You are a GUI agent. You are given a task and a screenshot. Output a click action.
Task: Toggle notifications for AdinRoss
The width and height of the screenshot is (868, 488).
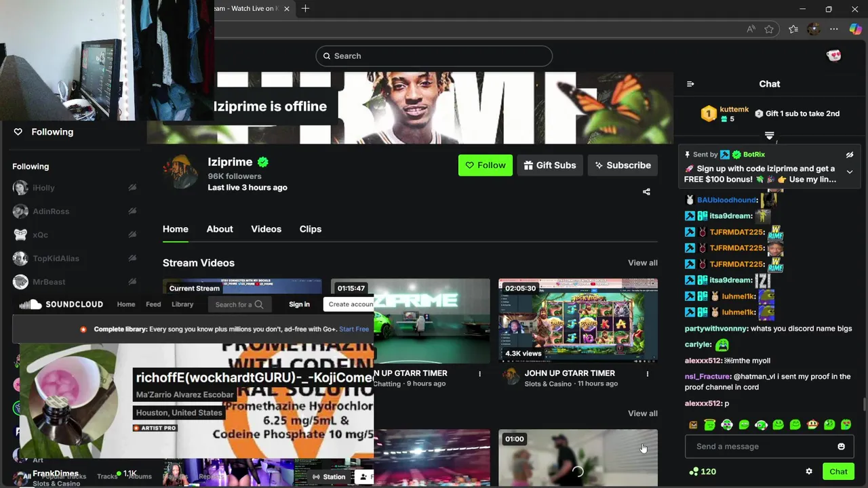132,211
